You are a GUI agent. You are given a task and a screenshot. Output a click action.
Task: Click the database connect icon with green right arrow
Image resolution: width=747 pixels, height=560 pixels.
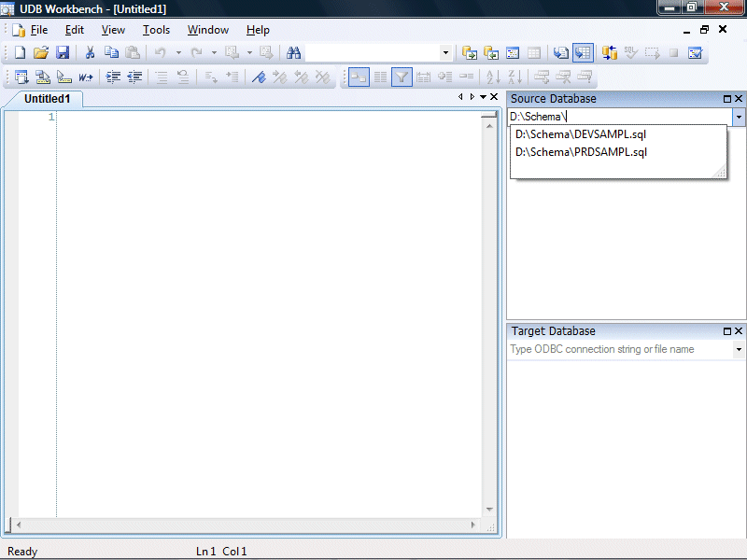click(470, 53)
